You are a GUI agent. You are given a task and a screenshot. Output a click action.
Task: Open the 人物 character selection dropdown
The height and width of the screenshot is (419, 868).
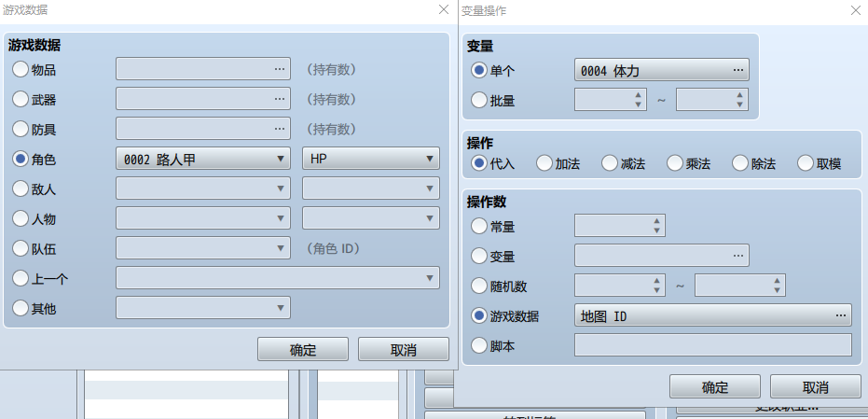tap(203, 218)
